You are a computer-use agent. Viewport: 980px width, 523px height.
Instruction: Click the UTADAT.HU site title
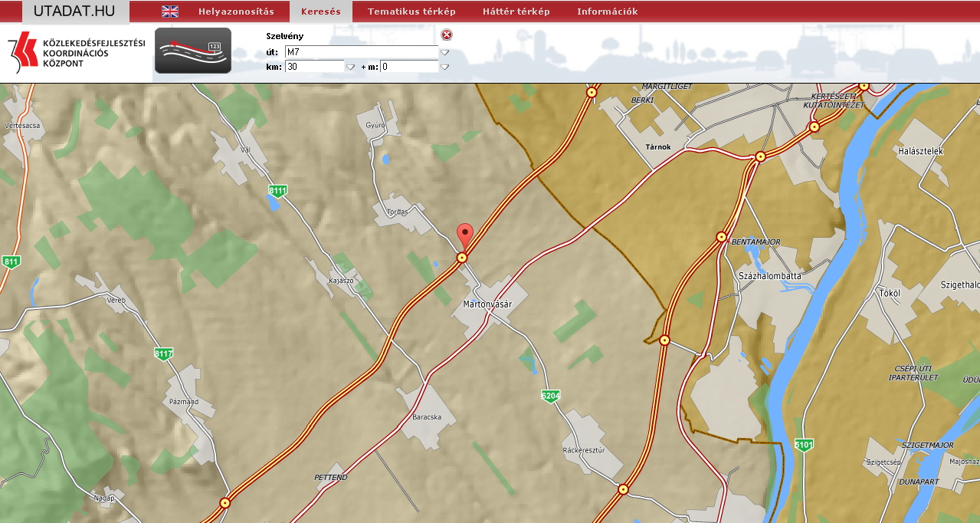click(75, 12)
